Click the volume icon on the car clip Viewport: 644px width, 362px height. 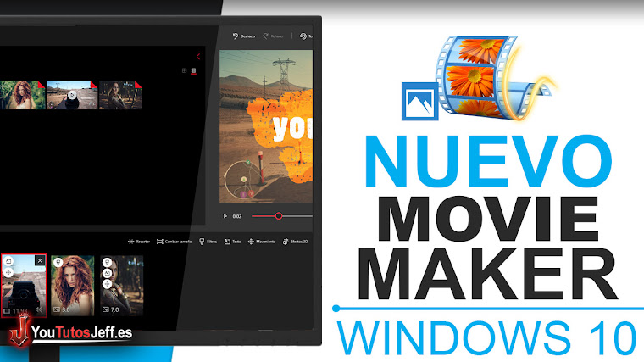39,309
